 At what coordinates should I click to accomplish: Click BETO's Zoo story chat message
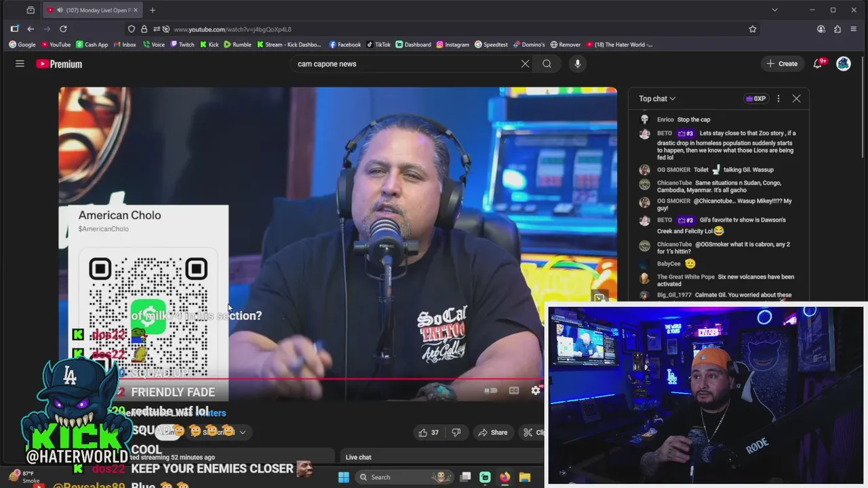[719, 144]
